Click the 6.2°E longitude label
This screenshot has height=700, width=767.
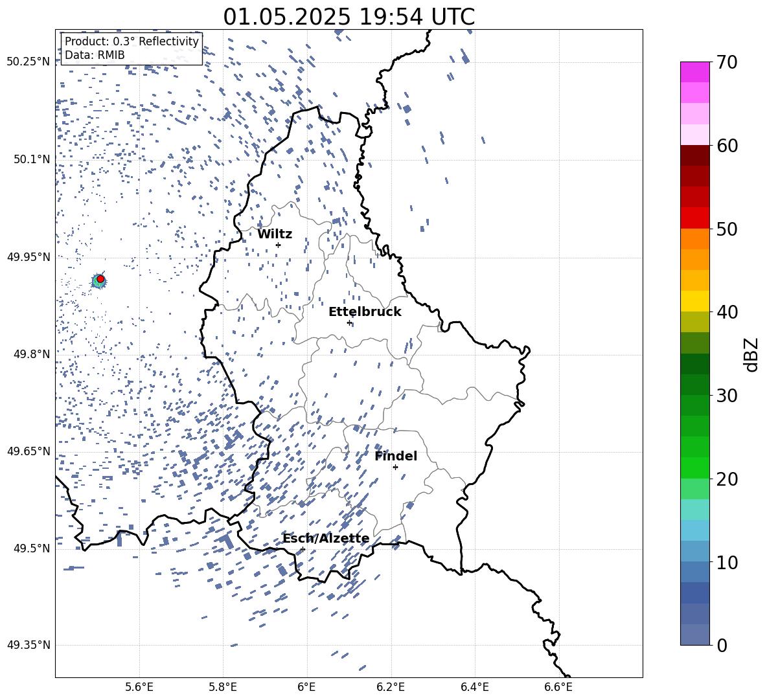[x=391, y=687]
